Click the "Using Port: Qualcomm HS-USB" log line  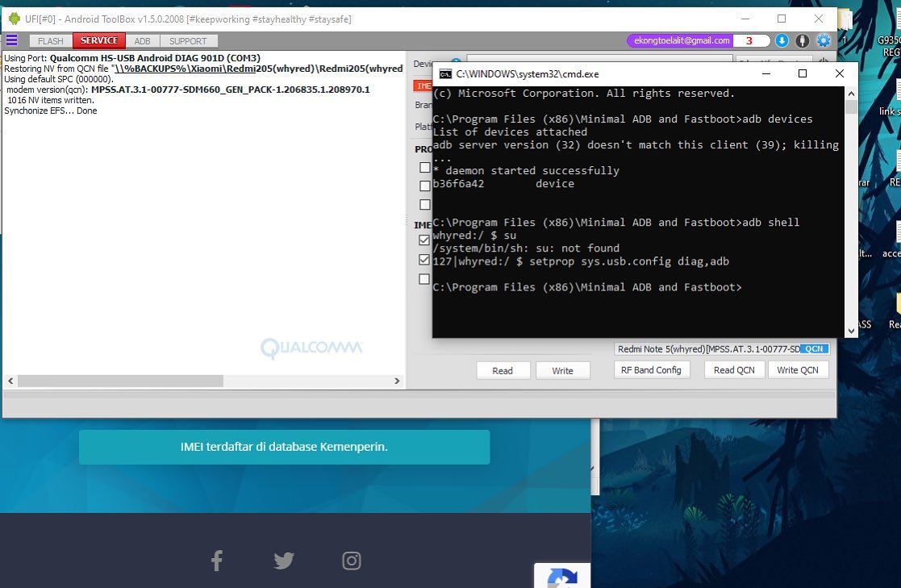pos(132,58)
